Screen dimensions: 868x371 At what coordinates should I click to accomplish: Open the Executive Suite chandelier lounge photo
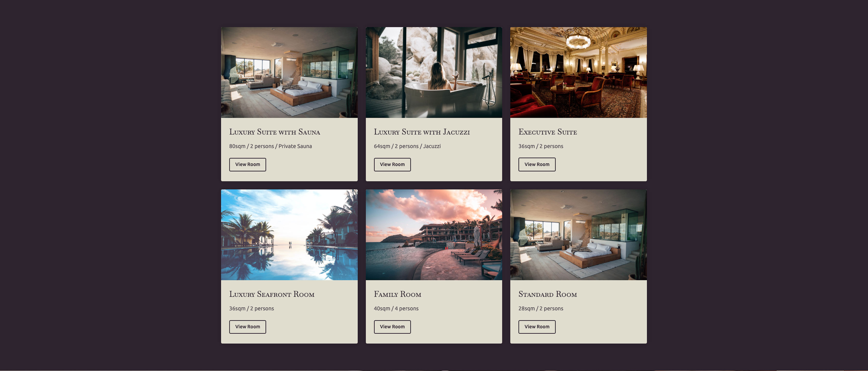click(578, 72)
